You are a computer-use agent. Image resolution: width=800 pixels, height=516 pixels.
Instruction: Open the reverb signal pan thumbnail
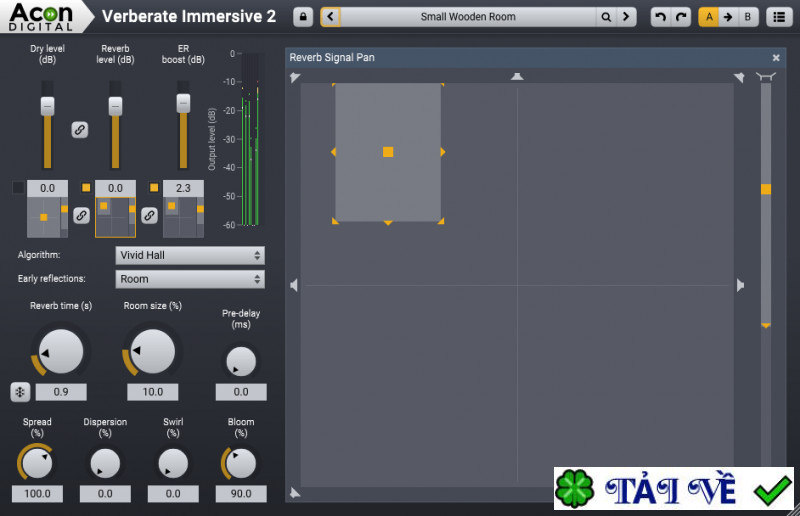point(115,217)
